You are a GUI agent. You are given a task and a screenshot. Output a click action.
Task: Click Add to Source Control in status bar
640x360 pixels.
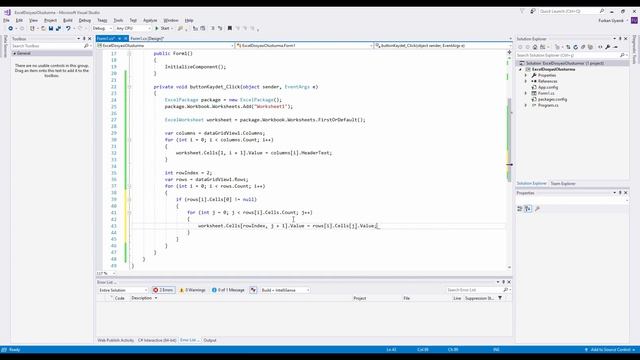611,350
